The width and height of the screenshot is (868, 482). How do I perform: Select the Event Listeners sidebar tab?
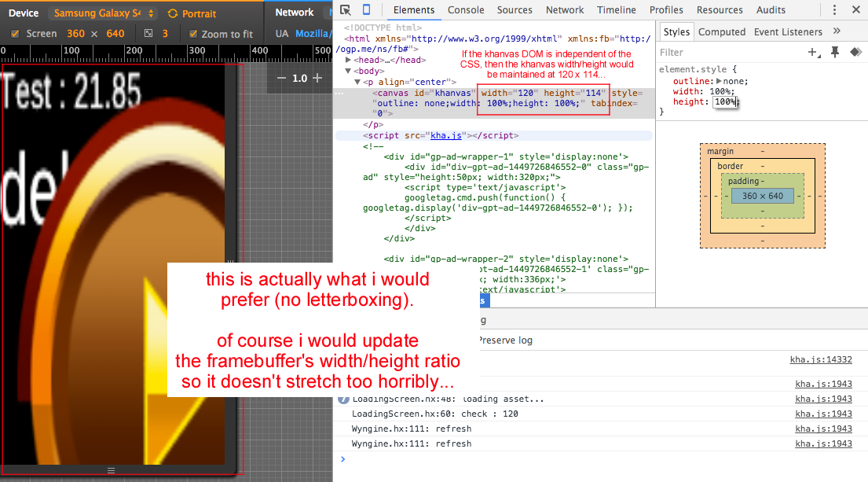point(788,32)
